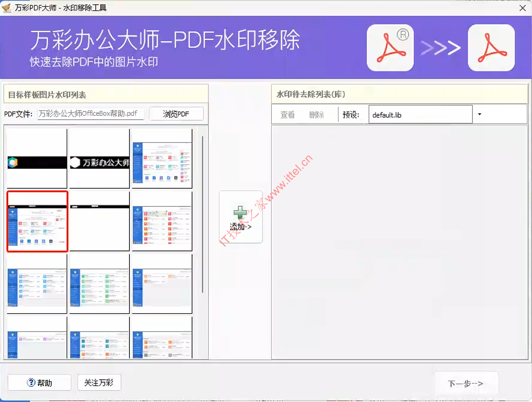Click the green plus Add button
This screenshot has height=402, width=532.
coord(240,217)
